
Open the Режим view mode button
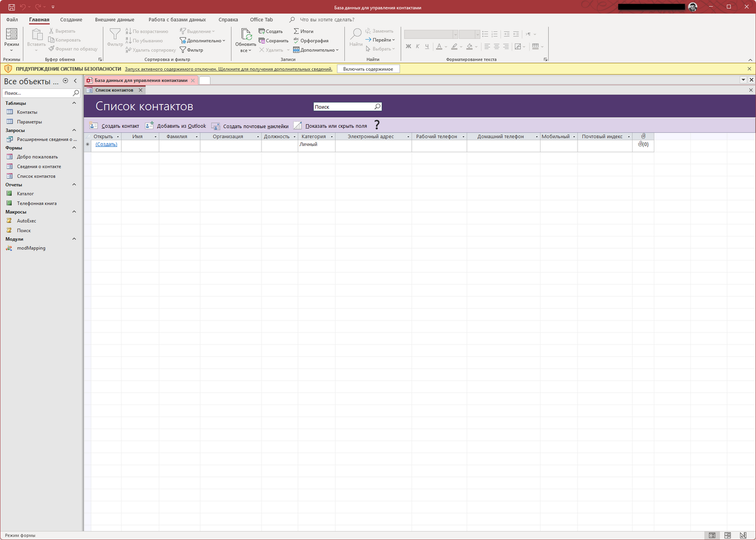pyautogui.click(x=11, y=40)
